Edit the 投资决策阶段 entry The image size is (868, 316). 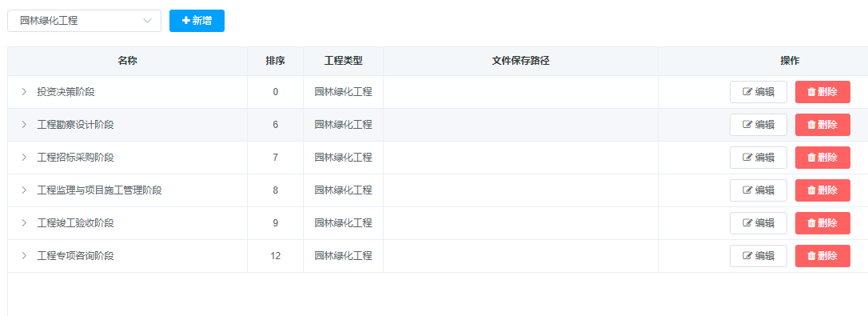(x=758, y=92)
